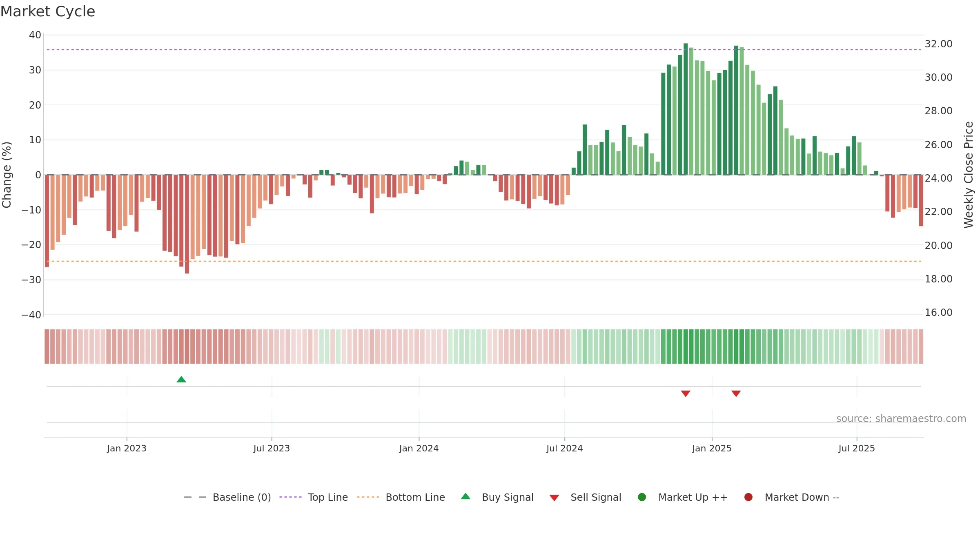Click the purple dotted Top Line
Viewport: 980px width, 551px height.
pos(484,49)
